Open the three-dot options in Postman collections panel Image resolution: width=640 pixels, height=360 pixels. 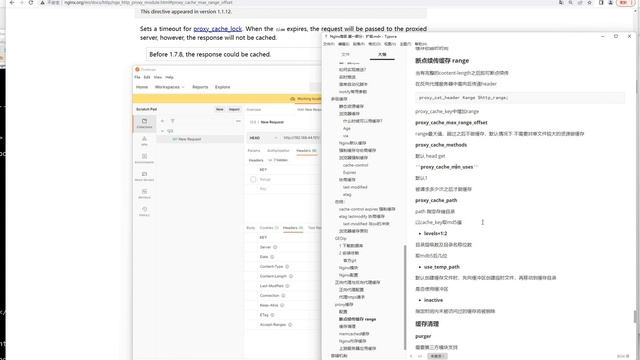pyautogui.click(x=238, y=121)
